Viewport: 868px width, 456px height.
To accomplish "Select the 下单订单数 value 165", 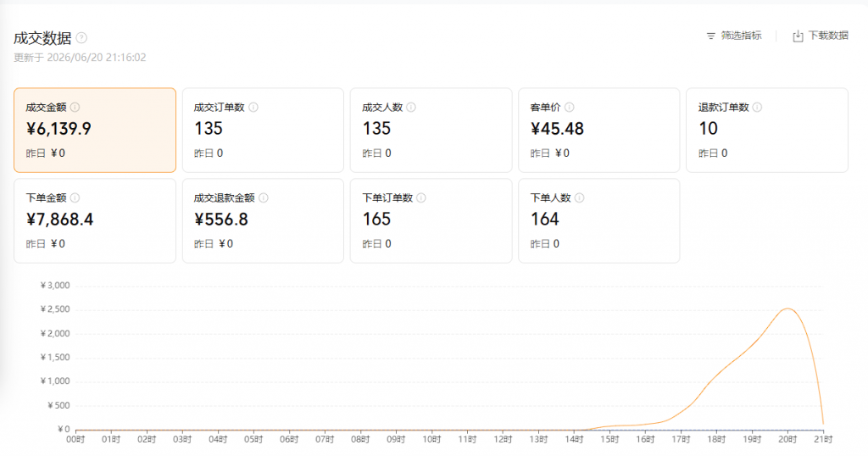I will click(x=377, y=220).
